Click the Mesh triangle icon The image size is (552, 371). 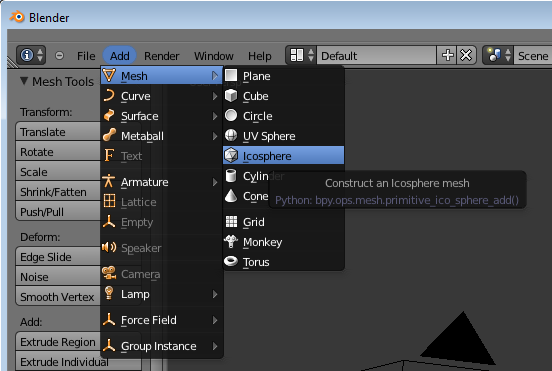[x=109, y=75]
